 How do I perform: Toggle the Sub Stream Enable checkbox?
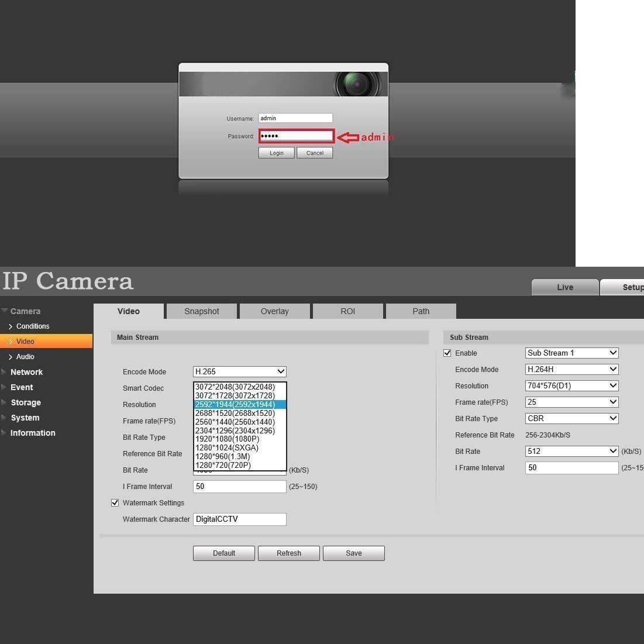447,353
